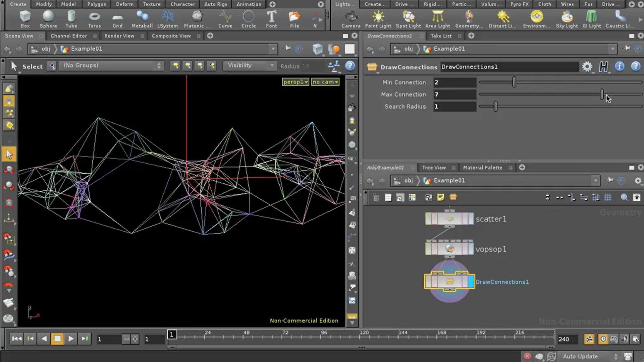
Task: Open the parameter gear menu
Action: click(587, 67)
